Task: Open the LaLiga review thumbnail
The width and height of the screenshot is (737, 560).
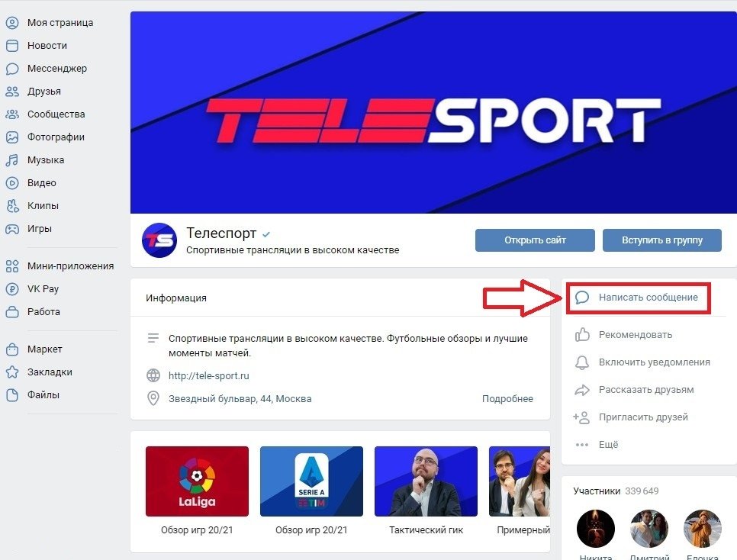Action: click(x=197, y=481)
